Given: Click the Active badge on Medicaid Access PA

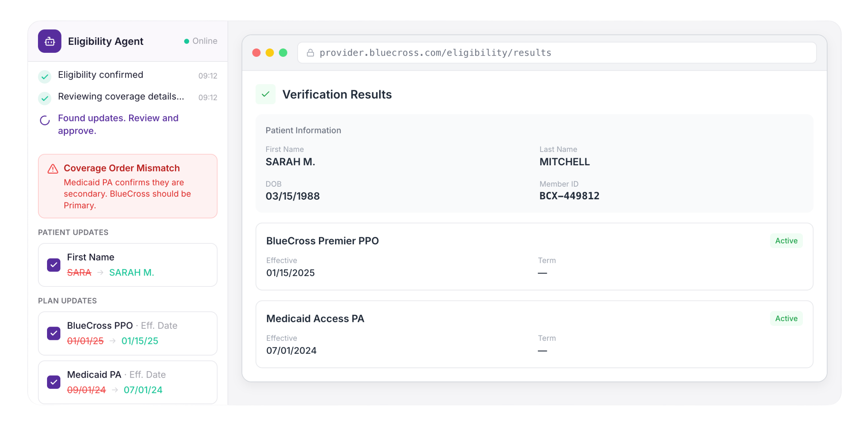Looking at the screenshot, I should click(x=786, y=319).
